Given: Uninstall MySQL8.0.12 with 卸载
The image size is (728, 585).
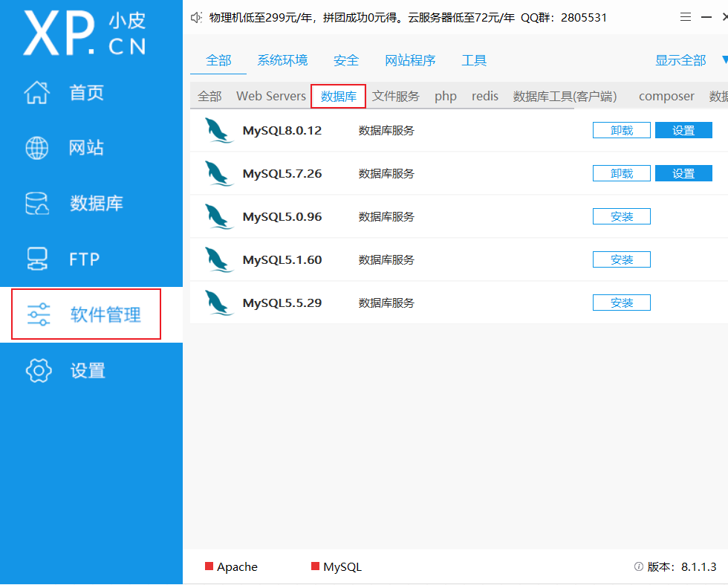Looking at the screenshot, I should 621,131.
